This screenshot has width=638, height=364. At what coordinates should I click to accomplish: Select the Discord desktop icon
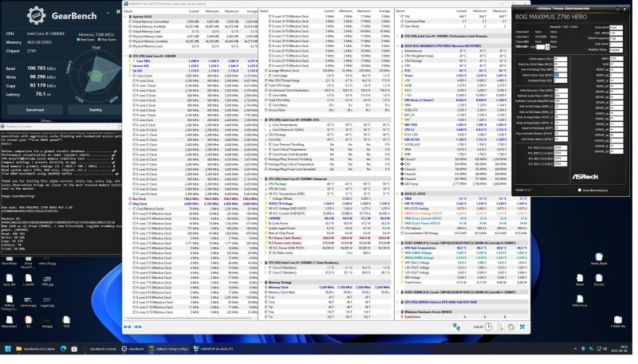(x=599, y=280)
